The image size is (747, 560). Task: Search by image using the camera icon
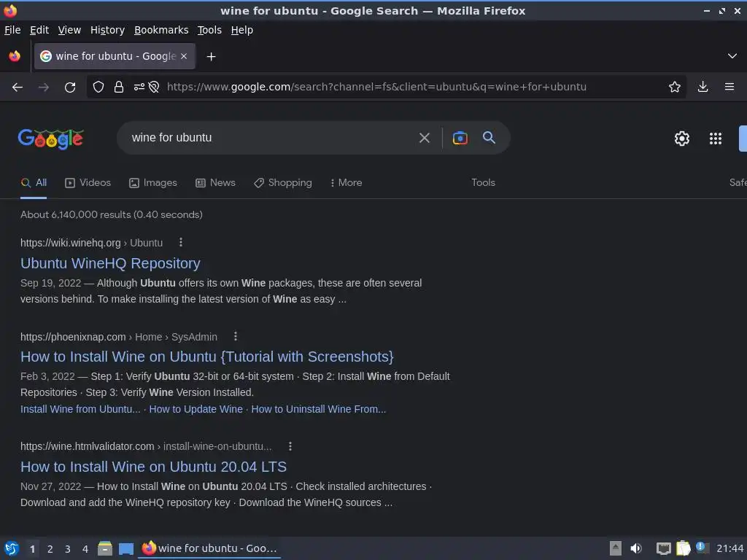(x=460, y=138)
